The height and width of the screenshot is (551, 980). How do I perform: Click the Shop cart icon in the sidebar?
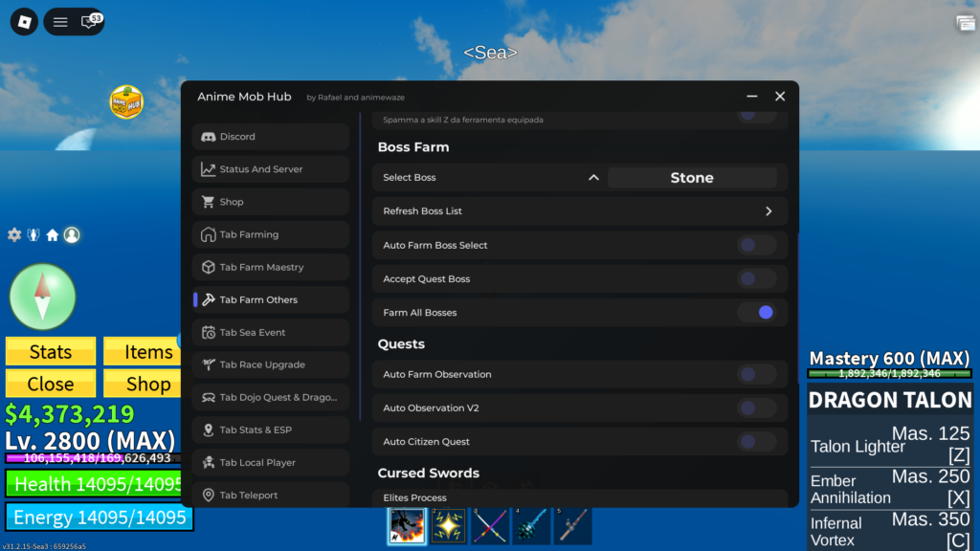tap(208, 202)
